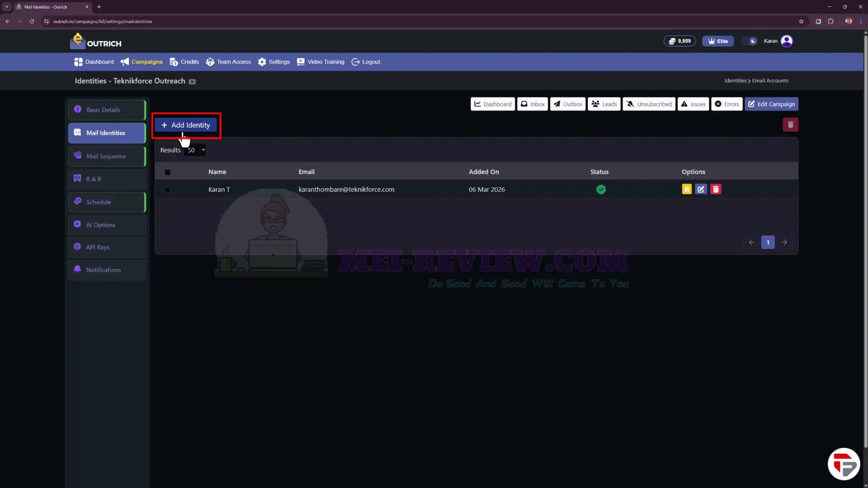868x488 pixels.
Task: Tick the checkbox for Karan T row
Action: pos(167,190)
